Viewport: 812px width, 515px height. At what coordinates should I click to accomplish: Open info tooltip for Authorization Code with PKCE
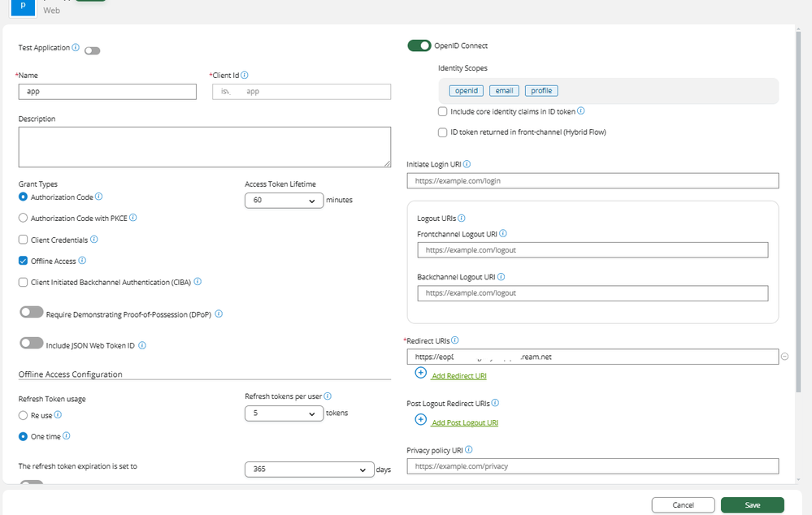133,218
